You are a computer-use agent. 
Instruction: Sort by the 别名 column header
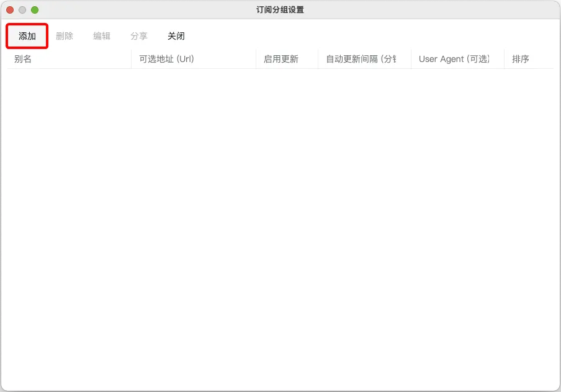pos(69,59)
